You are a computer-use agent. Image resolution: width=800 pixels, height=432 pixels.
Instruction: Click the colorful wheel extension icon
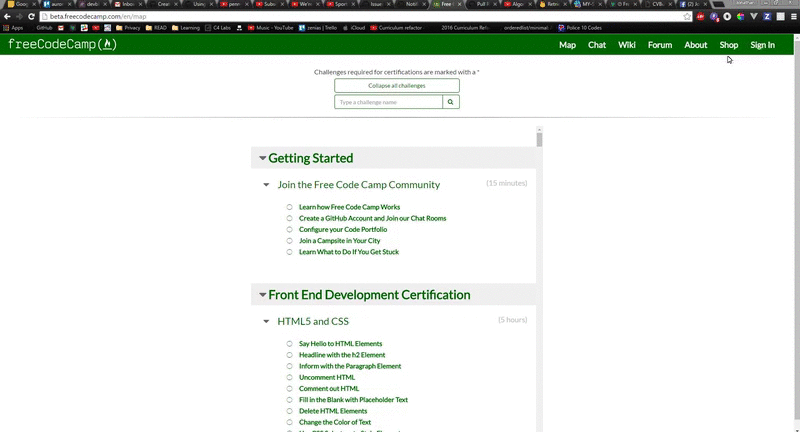click(x=740, y=16)
